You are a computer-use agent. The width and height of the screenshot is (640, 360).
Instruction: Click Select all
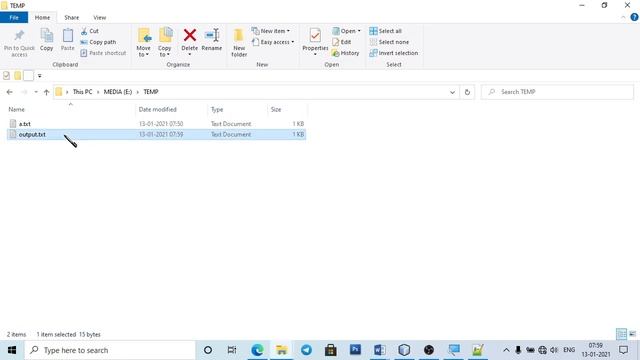tap(386, 31)
